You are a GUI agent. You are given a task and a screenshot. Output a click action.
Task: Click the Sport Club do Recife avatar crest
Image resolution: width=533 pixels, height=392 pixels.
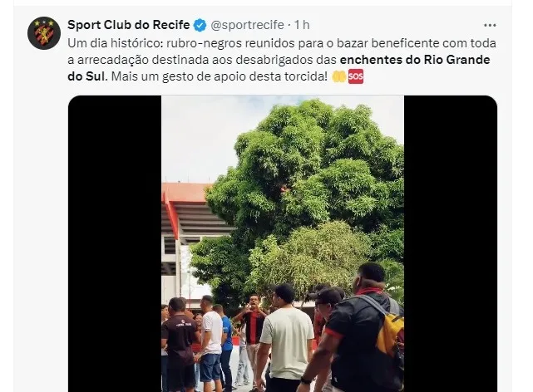click(x=44, y=33)
